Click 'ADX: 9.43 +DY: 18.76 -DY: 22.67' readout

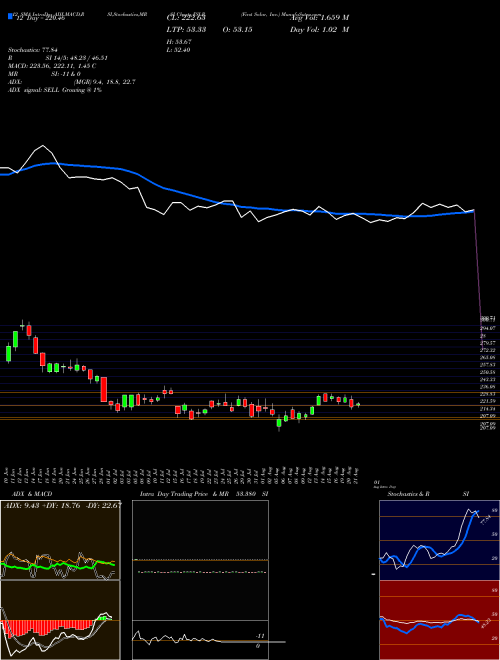click(62, 506)
